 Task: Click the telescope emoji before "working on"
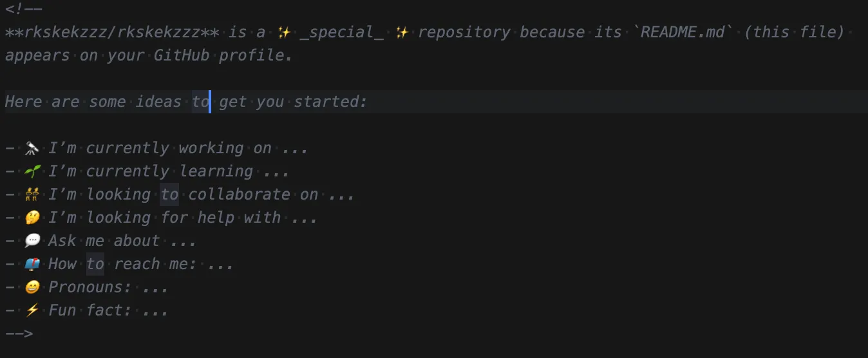[32, 148]
